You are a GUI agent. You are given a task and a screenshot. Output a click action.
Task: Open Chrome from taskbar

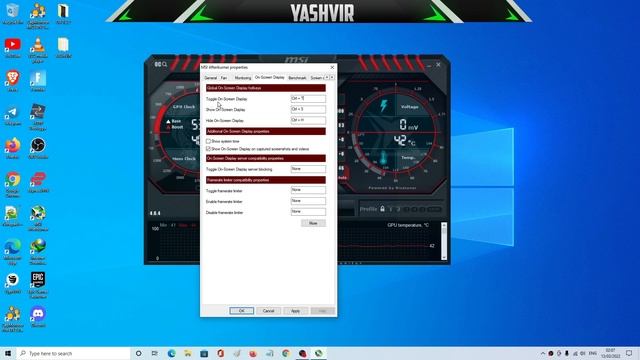coord(286,353)
